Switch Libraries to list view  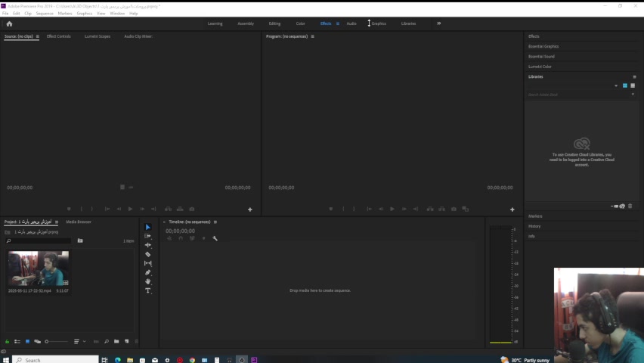[x=633, y=85]
